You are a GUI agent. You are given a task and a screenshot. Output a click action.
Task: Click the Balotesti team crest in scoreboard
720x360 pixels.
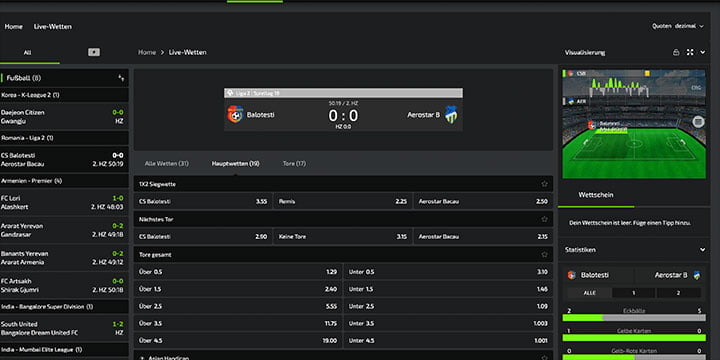[235, 114]
